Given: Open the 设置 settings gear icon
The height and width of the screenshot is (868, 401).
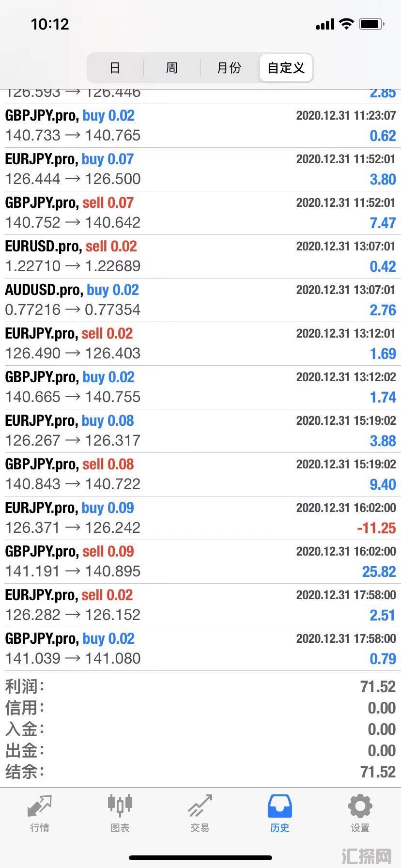Looking at the screenshot, I should (360, 806).
